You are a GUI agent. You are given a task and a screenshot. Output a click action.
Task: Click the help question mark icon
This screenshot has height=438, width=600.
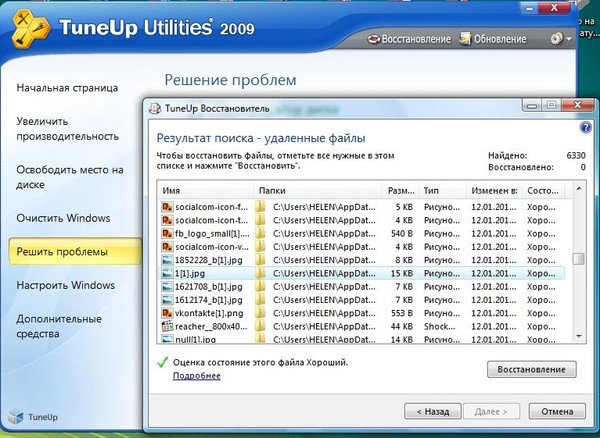click(585, 127)
